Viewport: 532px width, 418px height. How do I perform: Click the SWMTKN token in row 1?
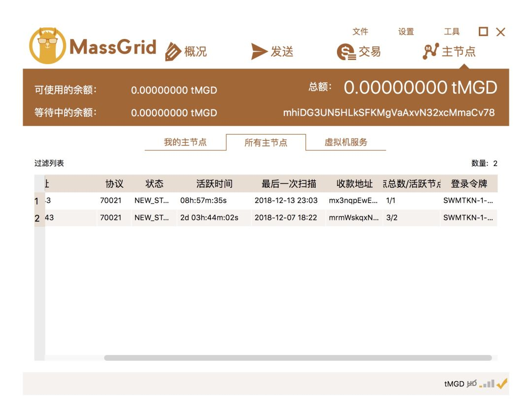coord(468,200)
